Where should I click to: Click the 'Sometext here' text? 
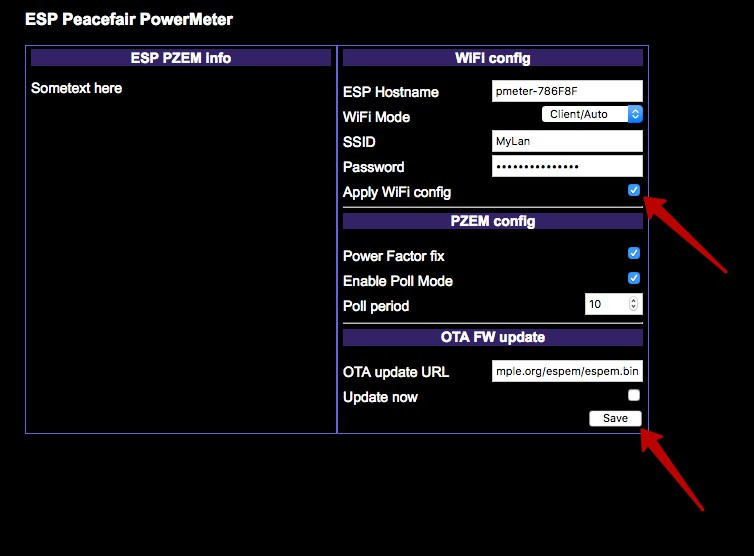pyautogui.click(x=76, y=88)
